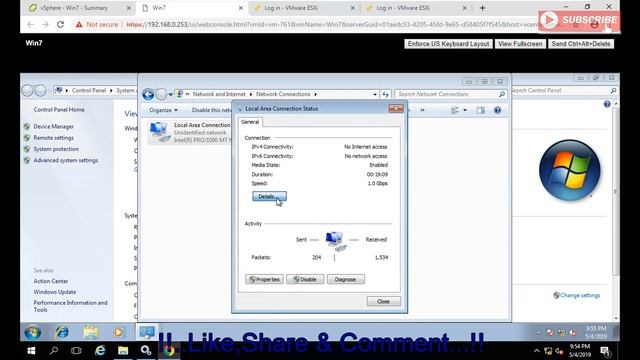This screenshot has width=640, height=360.
Task: Toggle the preview pane icon
Action: click(481, 110)
